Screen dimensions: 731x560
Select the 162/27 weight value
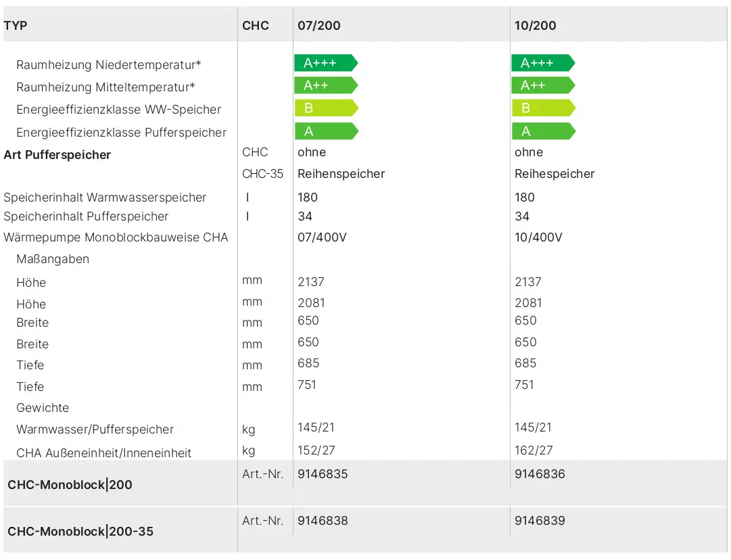click(x=534, y=450)
